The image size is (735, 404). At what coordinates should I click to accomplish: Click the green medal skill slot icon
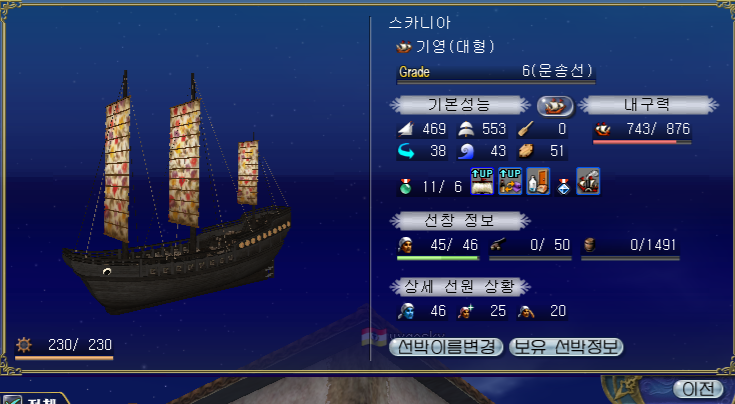pyautogui.click(x=405, y=187)
